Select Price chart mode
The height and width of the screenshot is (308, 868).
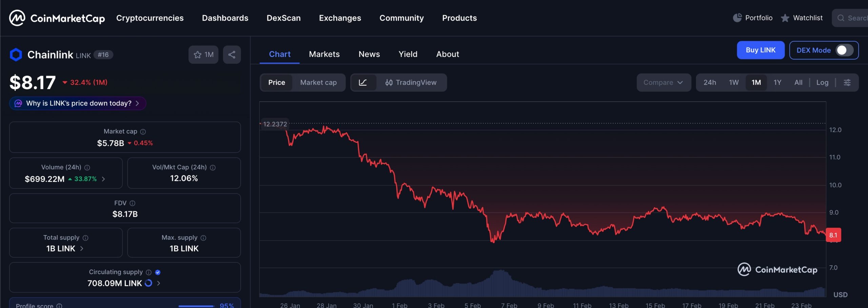(x=277, y=82)
